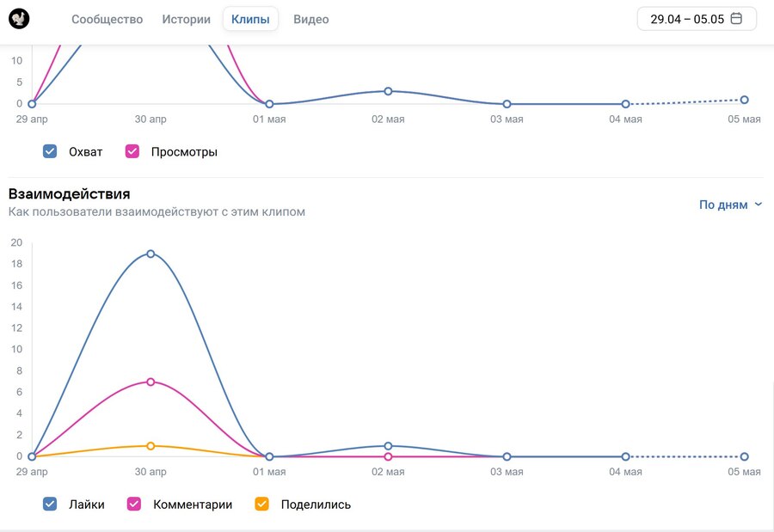
Task: Click the Лайки point on 02 мая
Action: point(388,446)
